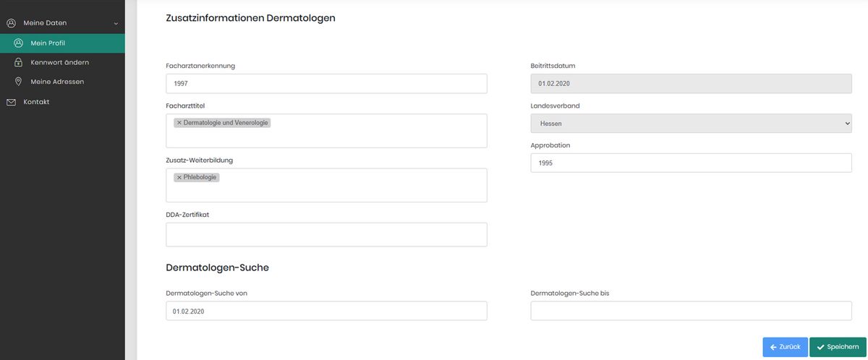Click the Meine Daten user icon

click(11, 23)
